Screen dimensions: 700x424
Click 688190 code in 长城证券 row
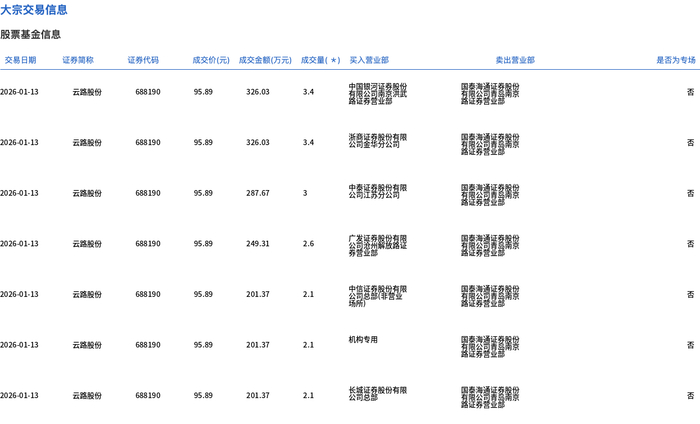(x=148, y=395)
